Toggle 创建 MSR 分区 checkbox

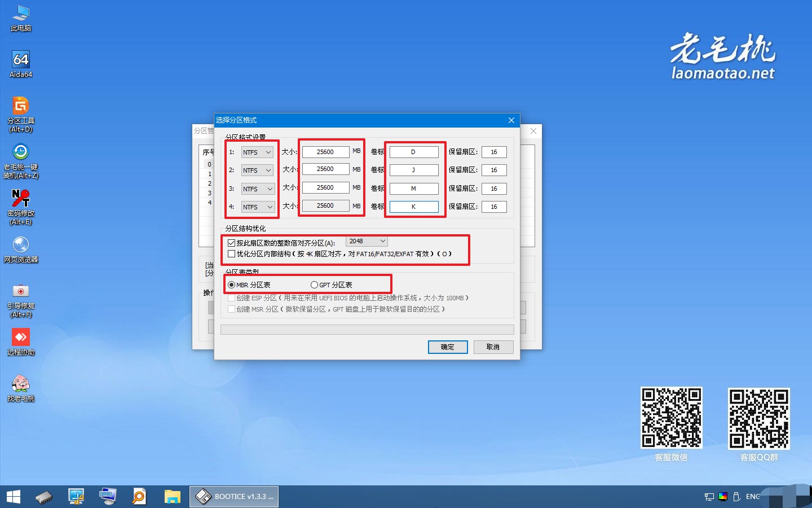click(231, 309)
